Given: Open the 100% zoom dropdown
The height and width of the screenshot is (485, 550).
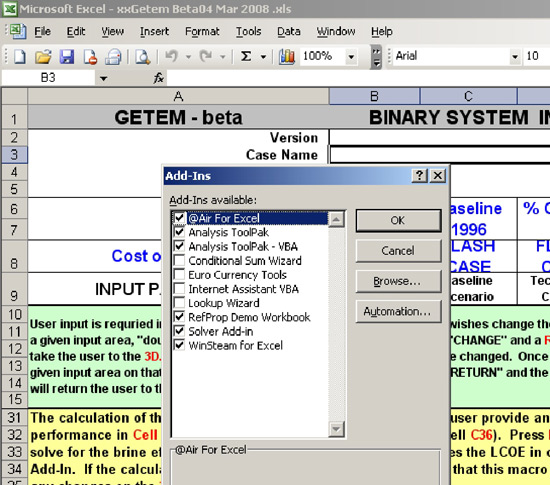Looking at the screenshot, I should tap(351, 56).
